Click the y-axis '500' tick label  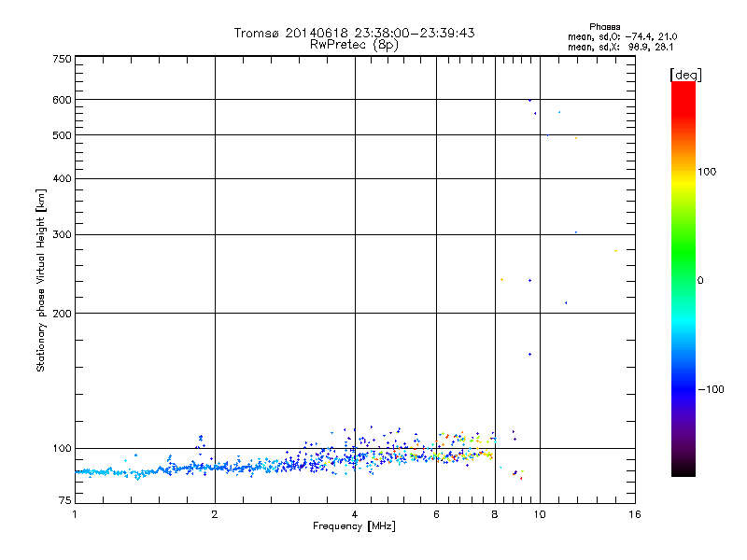62,135
